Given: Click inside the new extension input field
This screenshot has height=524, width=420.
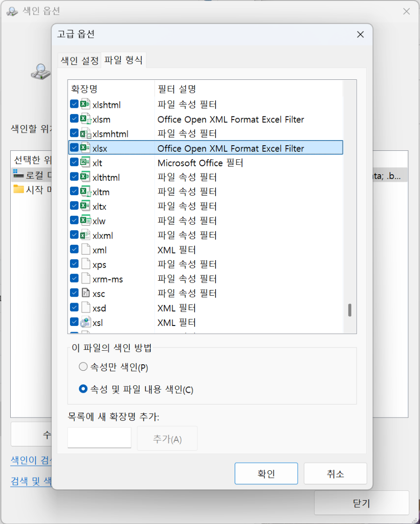Looking at the screenshot, I should pos(99,438).
